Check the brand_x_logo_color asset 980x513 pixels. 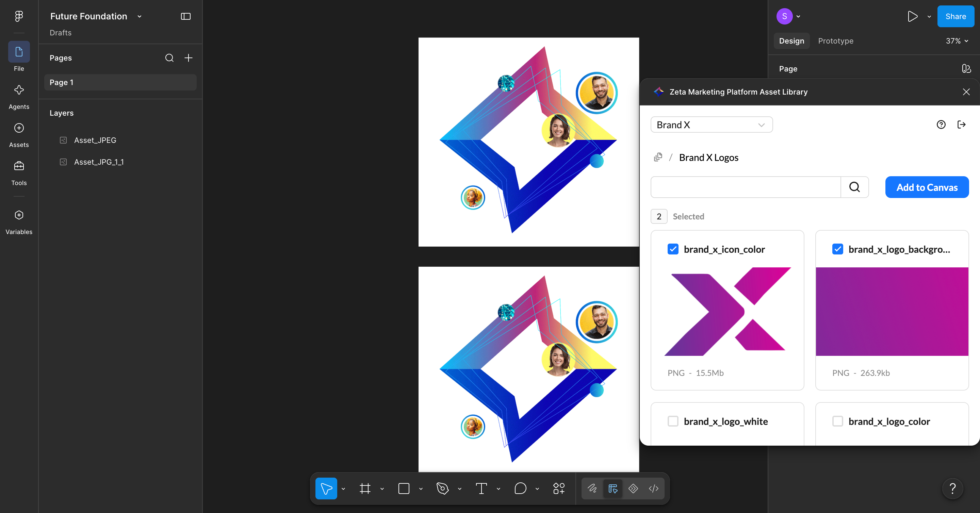838,421
